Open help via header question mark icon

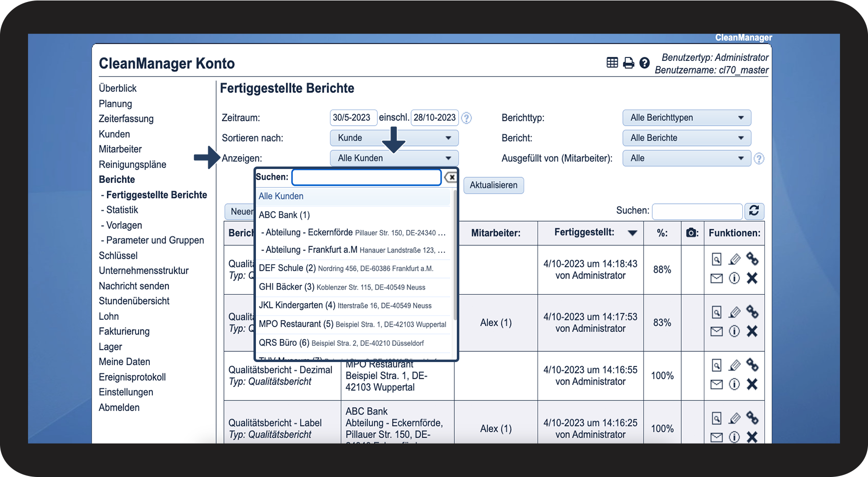pos(644,63)
